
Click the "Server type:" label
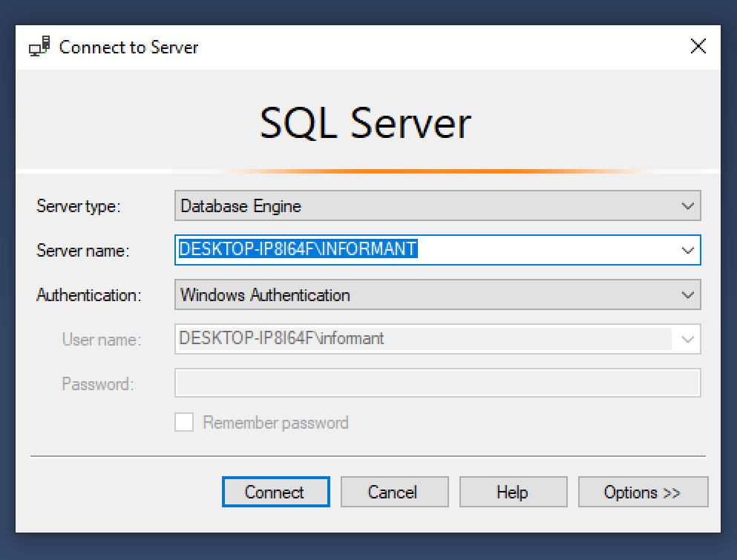point(79,206)
